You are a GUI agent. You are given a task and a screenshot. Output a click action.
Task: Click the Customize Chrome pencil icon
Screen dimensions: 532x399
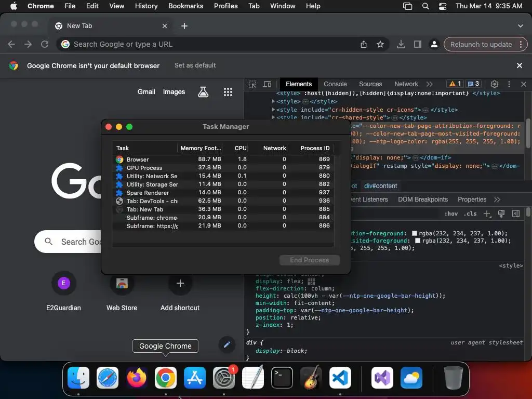click(x=227, y=345)
